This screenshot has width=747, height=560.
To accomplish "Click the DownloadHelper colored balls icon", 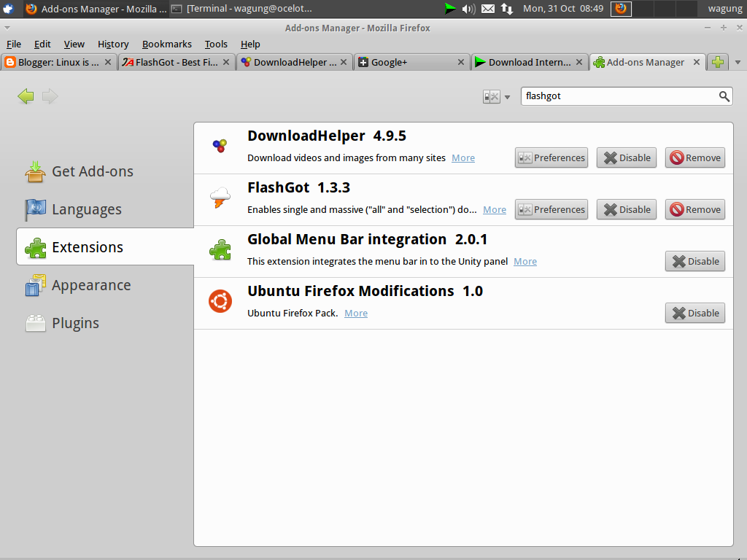I will [220, 146].
